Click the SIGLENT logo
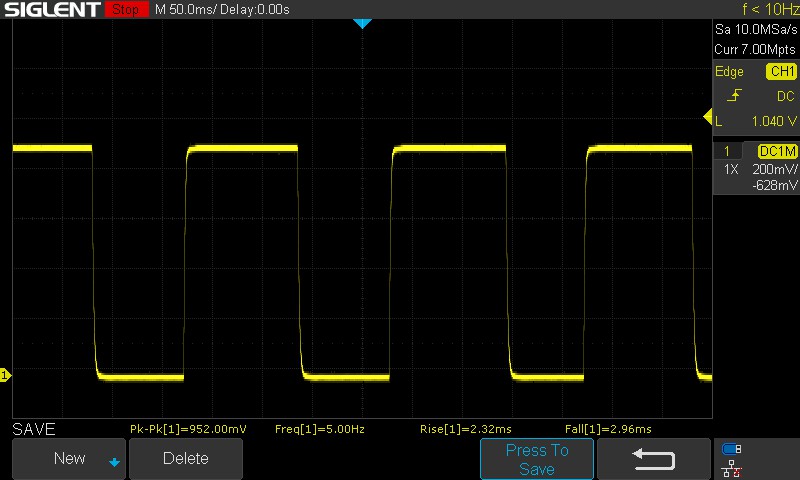This screenshot has width=800, height=480. pyautogui.click(x=53, y=9)
